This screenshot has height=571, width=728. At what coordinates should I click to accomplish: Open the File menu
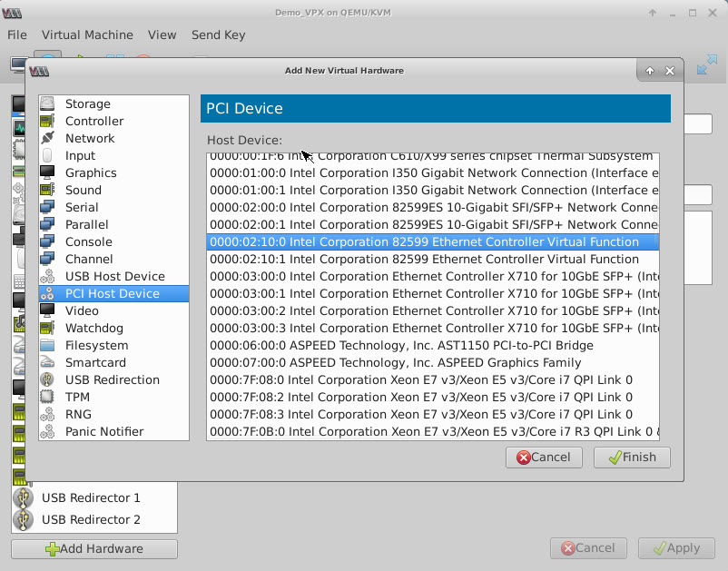[17, 34]
